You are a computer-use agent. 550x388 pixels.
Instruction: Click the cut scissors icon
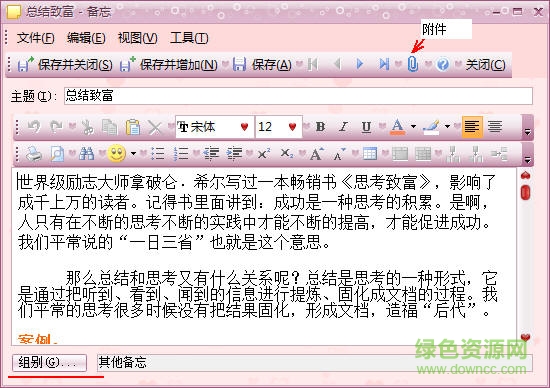88,127
